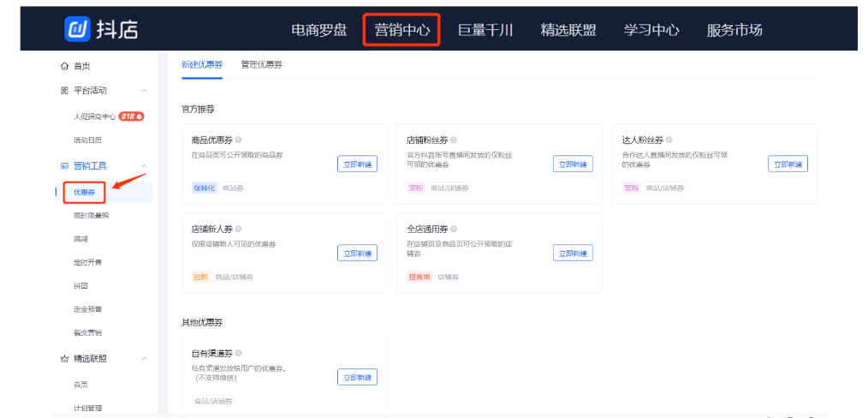Switch to the 新建优惠券 tab
The height and width of the screenshot is (418, 868).
[x=202, y=65]
